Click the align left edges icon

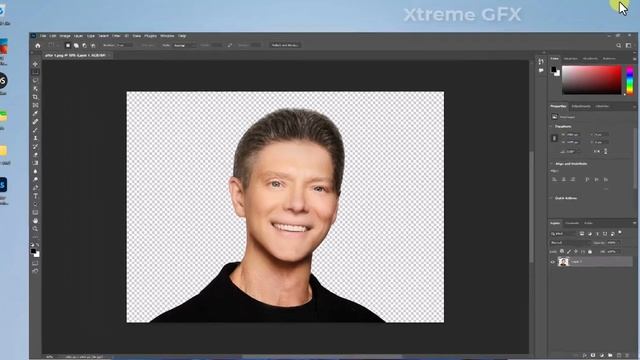[554, 179]
